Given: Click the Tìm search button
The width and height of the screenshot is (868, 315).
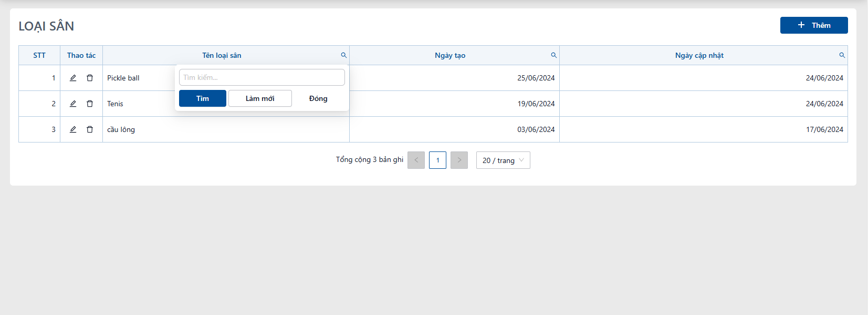Looking at the screenshot, I should pyautogui.click(x=203, y=98).
